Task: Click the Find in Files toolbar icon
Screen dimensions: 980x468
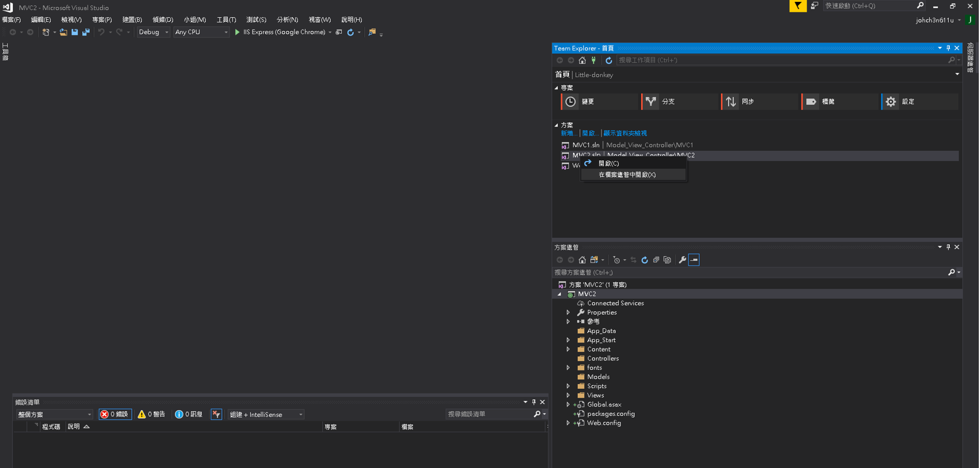Action: [x=372, y=32]
